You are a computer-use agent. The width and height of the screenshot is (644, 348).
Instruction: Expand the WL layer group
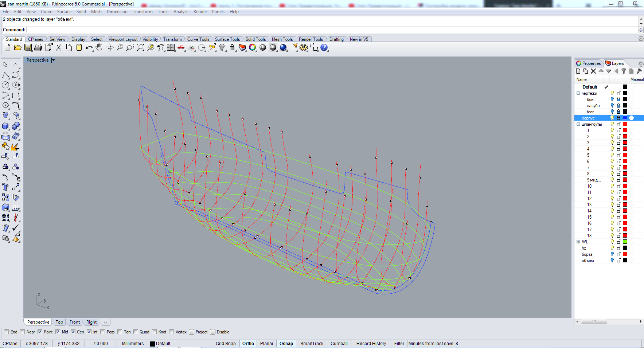coord(578,242)
